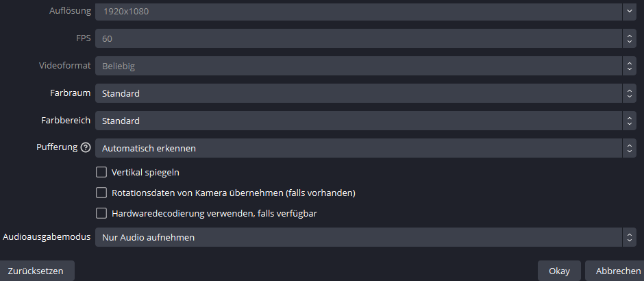Enable the Vertikal spiegeln checkbox
Viewport: 644px width, 281px height.
pos(101,172)
